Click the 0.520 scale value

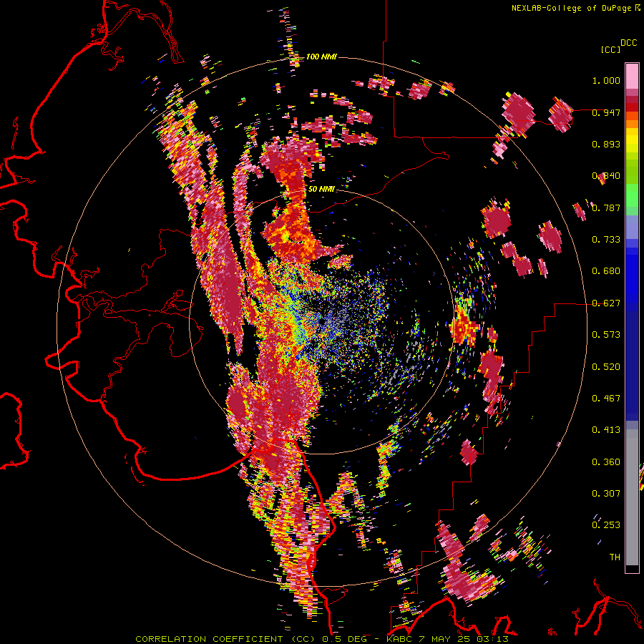[606, 367]
